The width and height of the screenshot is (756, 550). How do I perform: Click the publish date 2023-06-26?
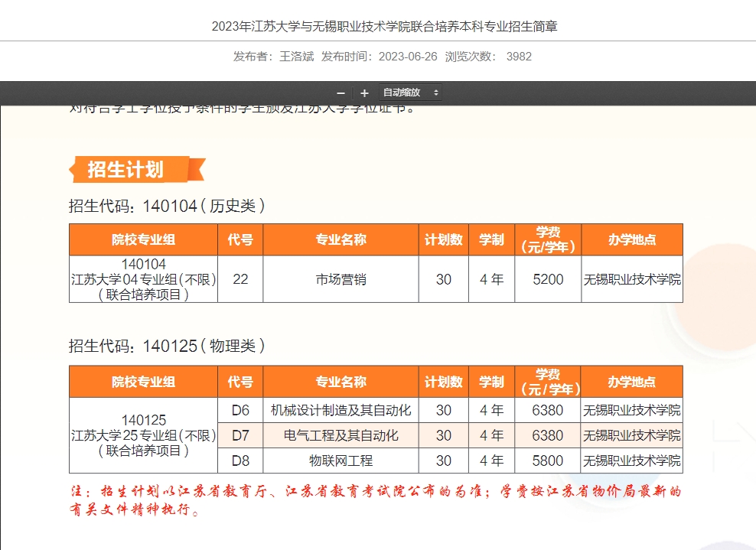(x=408, y=57)
